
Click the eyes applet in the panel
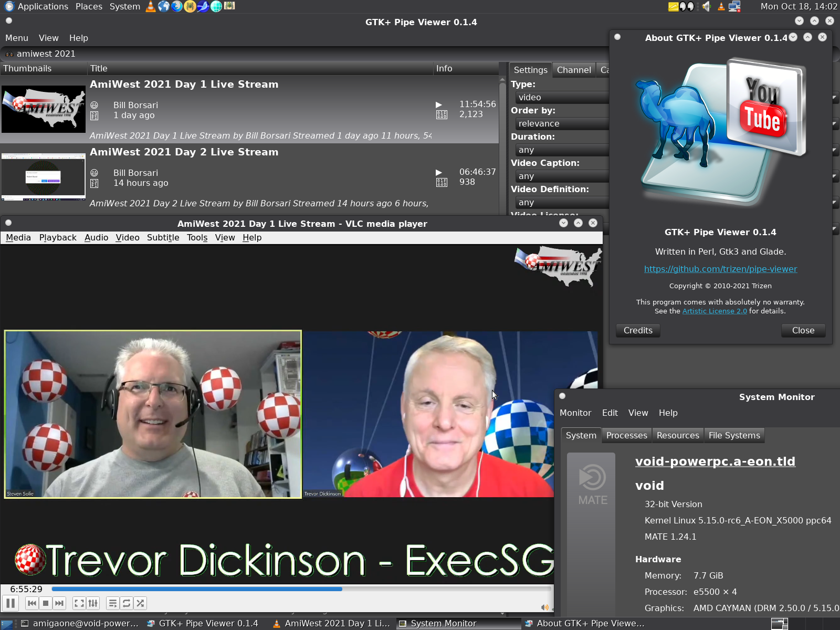pos(687,7)
